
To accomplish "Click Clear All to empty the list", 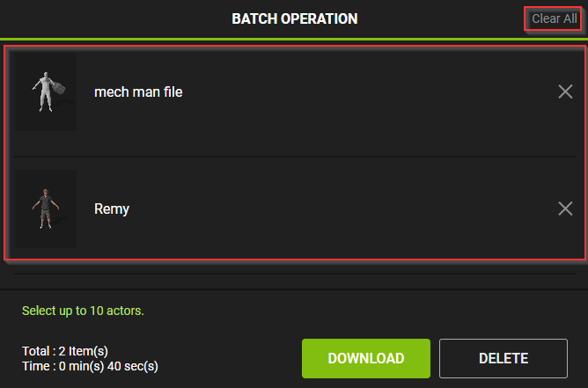I will [555, 18].
